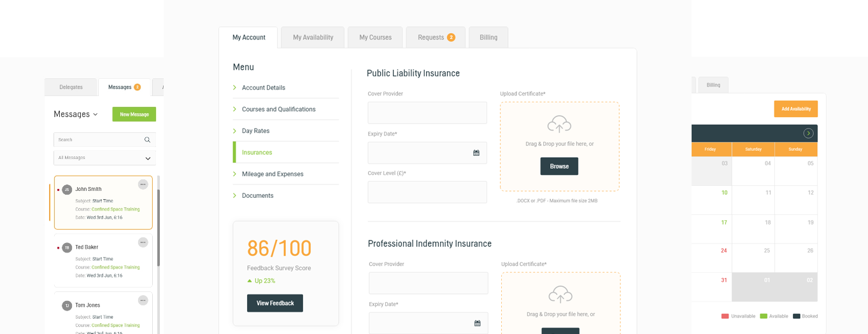Go to next month in calendar
The height and width of the screenshot is (334, 868).
808,133
